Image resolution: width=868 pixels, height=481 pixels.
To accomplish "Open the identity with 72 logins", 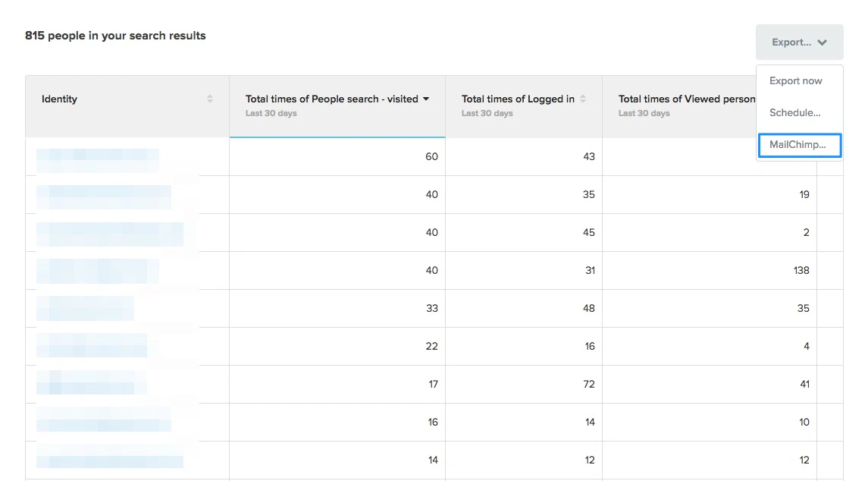I will pyautogui.click(x=91, y=384).
